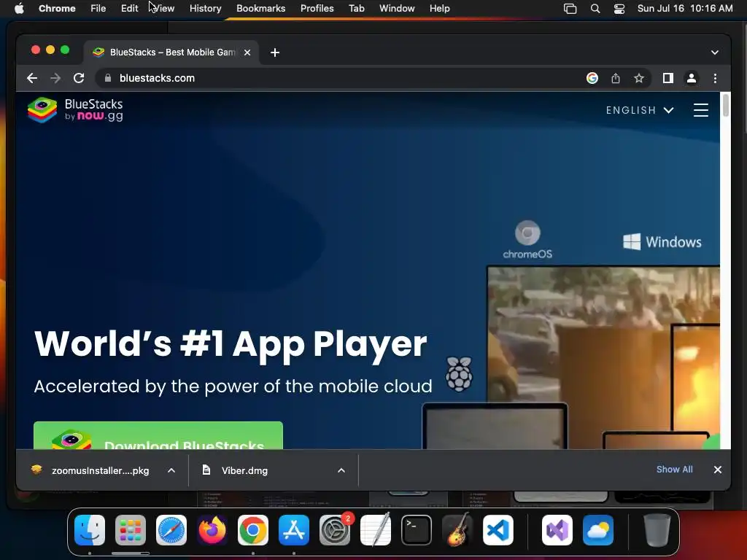The height and width of the screenshot is (560, 747).
Task: Open Trash in the Dock
Action: (x=657, y=530)
